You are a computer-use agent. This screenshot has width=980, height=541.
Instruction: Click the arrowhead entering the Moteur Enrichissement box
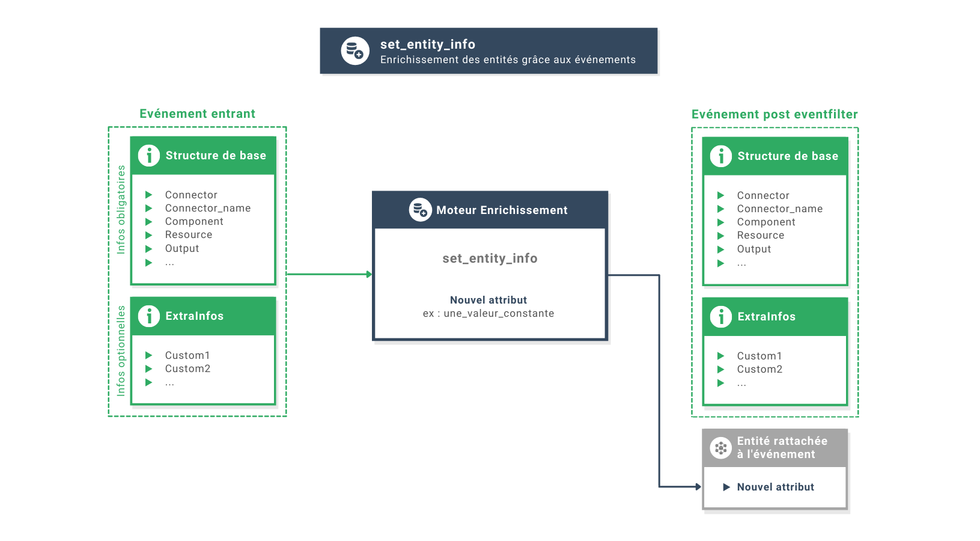click(x=369, y=274)
